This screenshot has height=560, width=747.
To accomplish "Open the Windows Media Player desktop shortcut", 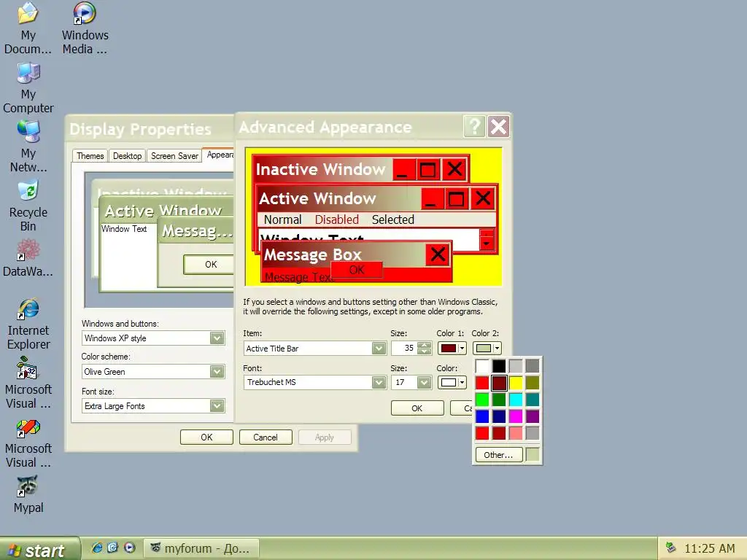I will (x=85, y=28).
